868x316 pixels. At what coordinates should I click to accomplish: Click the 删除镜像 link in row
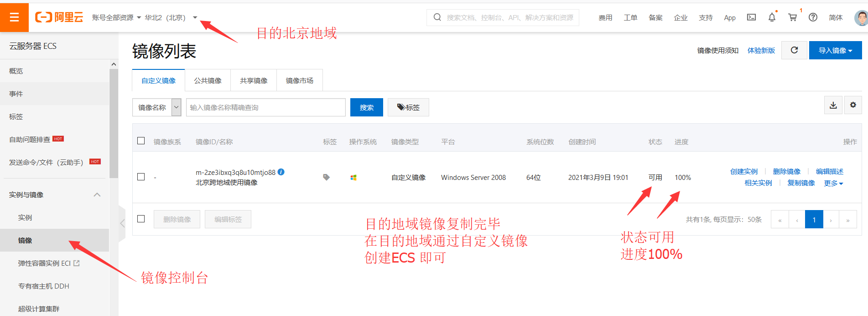click(x=787, y=171)
